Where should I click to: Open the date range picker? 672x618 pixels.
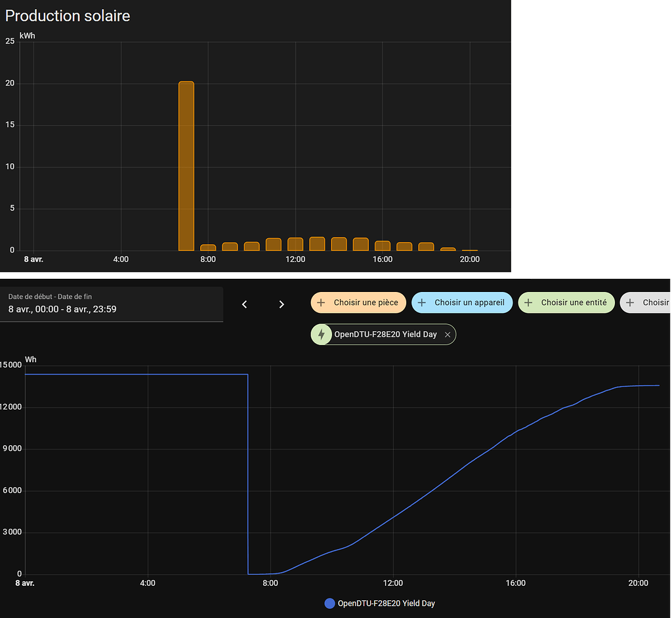coord(112,304)
